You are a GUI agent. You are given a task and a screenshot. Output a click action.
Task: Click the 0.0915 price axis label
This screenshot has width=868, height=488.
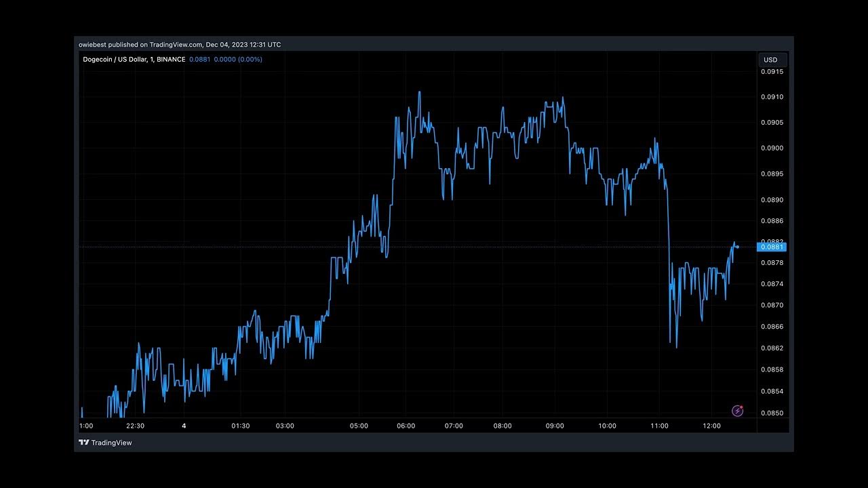click(x=772, y=72)
